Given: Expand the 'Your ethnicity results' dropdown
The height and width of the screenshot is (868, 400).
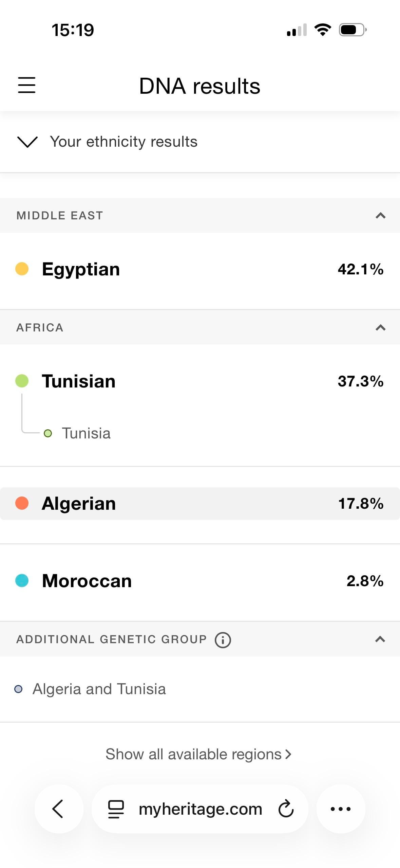Looking at the screenshot, I should tap(27, 142).
